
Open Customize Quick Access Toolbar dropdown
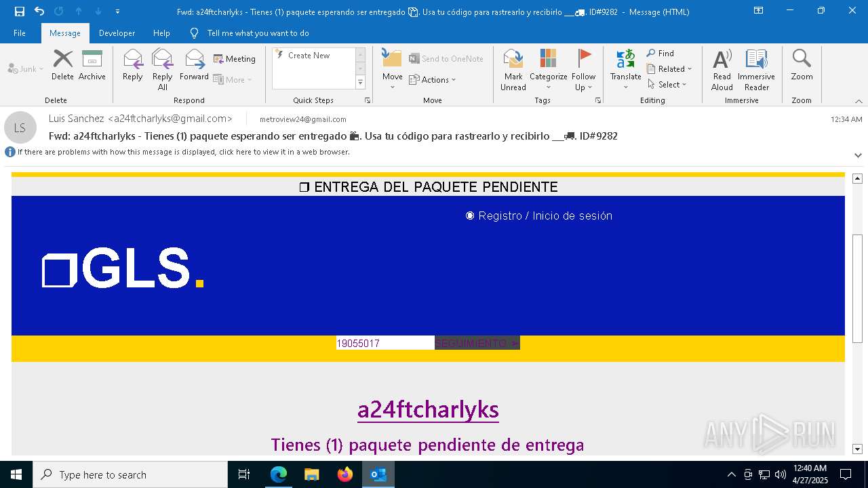coord(117,12)
